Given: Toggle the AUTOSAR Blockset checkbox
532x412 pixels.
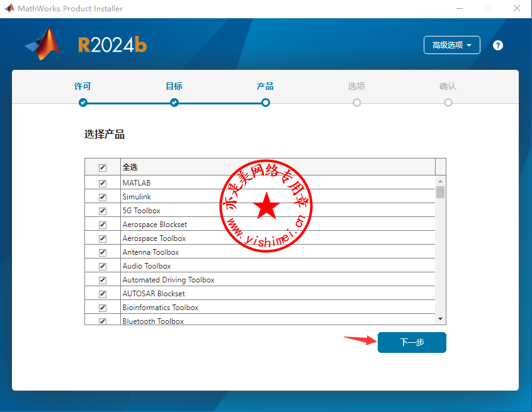Looking at the screenshot, I should (103, 294).
